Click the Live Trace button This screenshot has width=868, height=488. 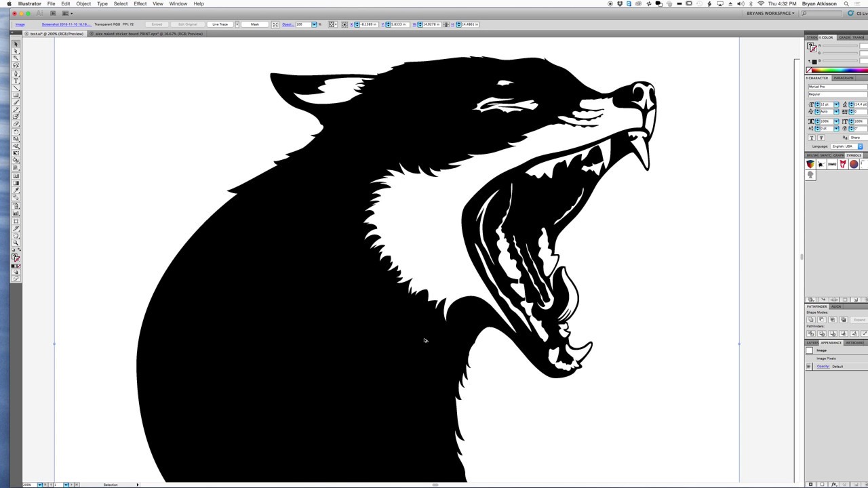click(220, 24)
